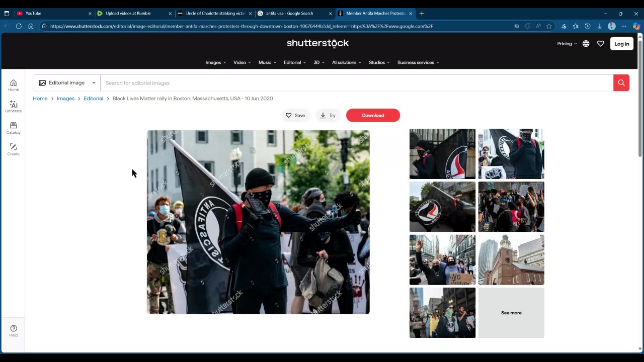Click the red search magnifier button

coord(621,83)
